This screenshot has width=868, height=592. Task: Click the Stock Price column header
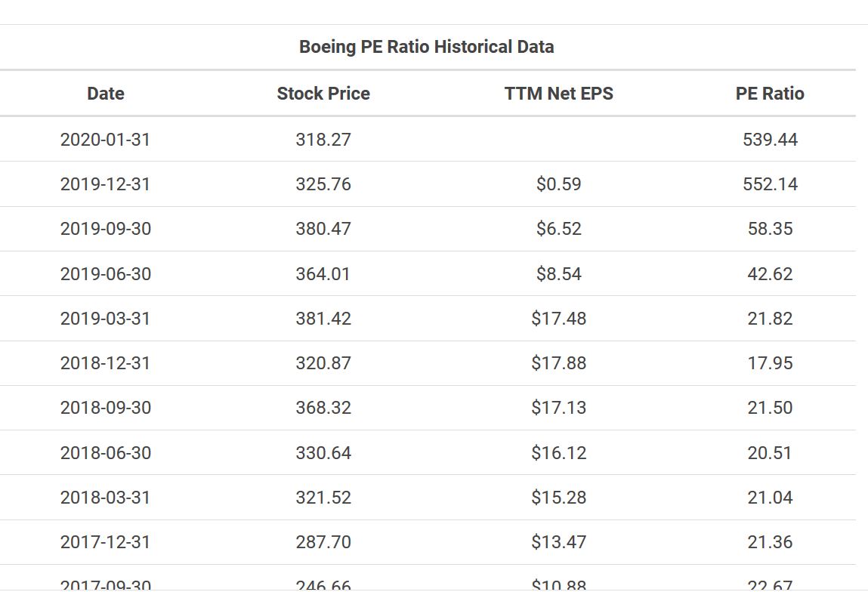click(323, 94)
